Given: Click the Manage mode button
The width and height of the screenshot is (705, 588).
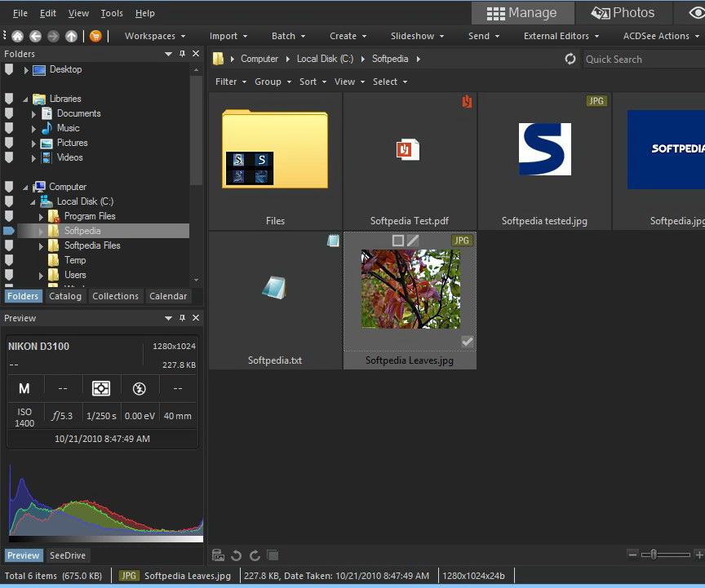Looking at the screenshot, I should point(522,13).
